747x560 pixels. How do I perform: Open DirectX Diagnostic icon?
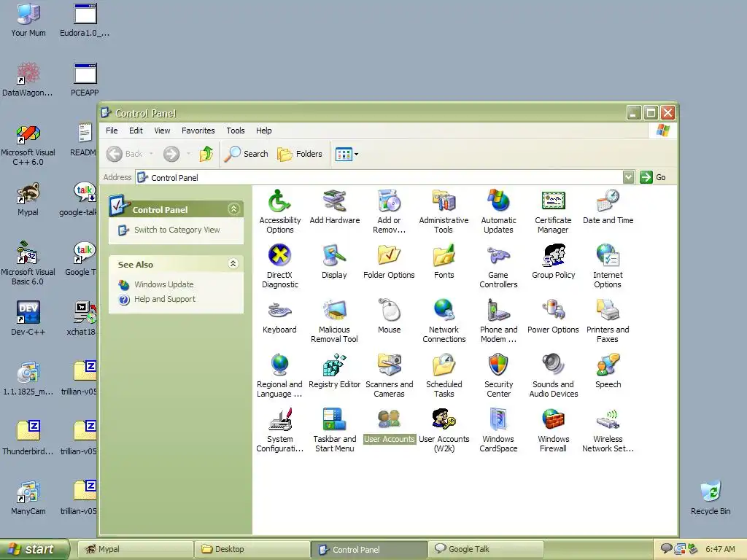pos(279,266)
